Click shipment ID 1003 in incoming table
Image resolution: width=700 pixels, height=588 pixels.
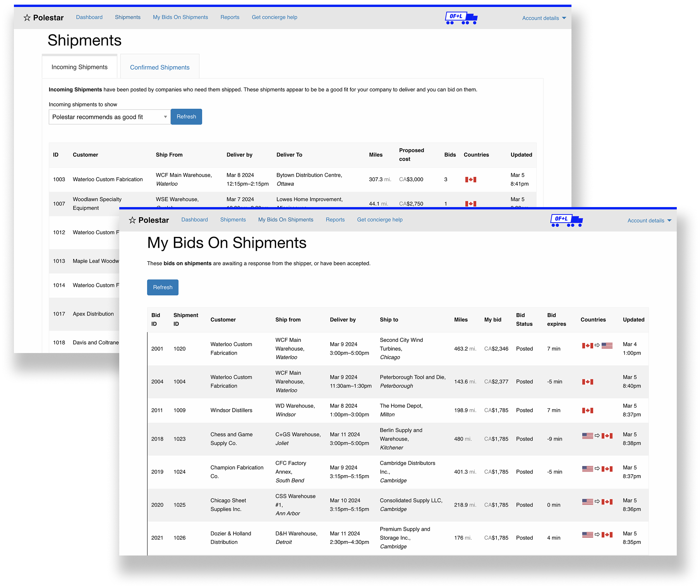59,180
